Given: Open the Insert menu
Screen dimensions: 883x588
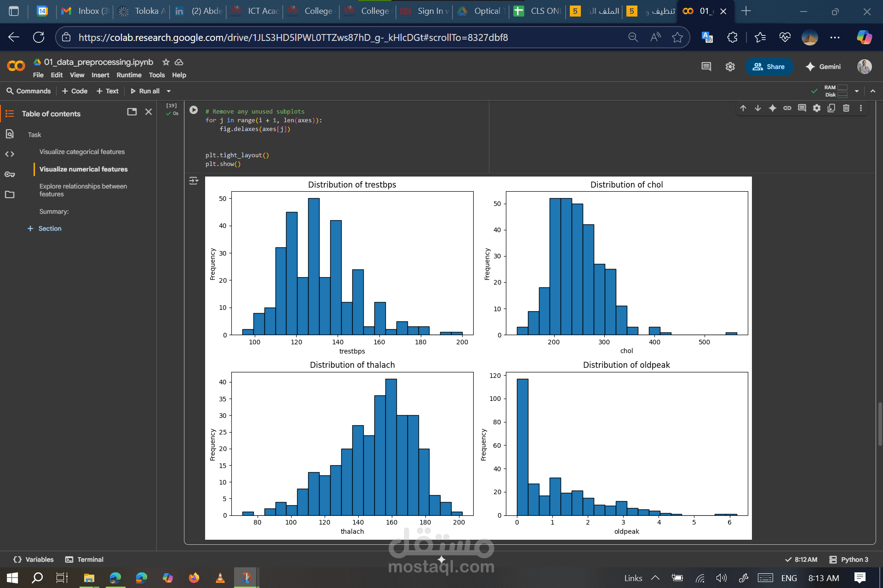Looking at the screenshot, I should tap(100, 75).
